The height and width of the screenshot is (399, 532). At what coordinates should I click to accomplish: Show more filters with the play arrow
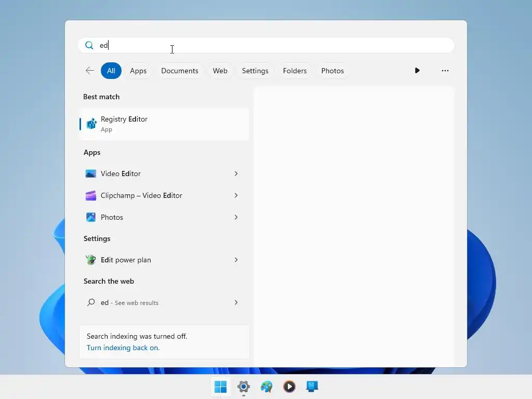(x=417, y=71)
